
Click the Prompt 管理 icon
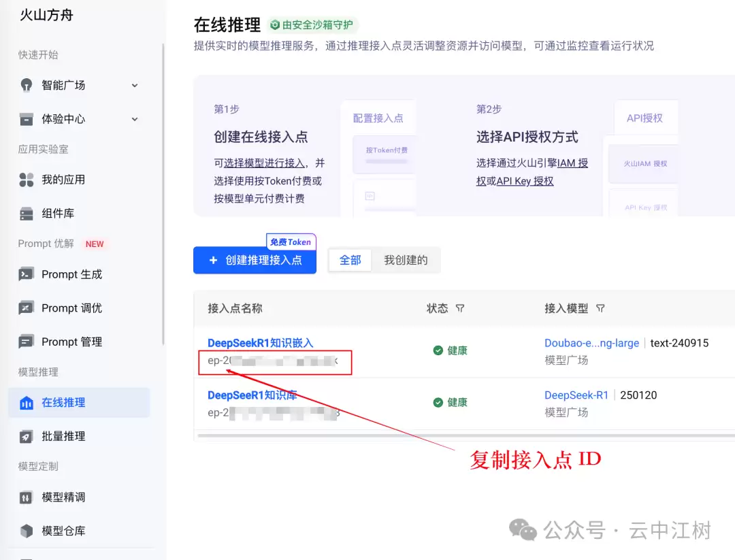click(26, 342)
